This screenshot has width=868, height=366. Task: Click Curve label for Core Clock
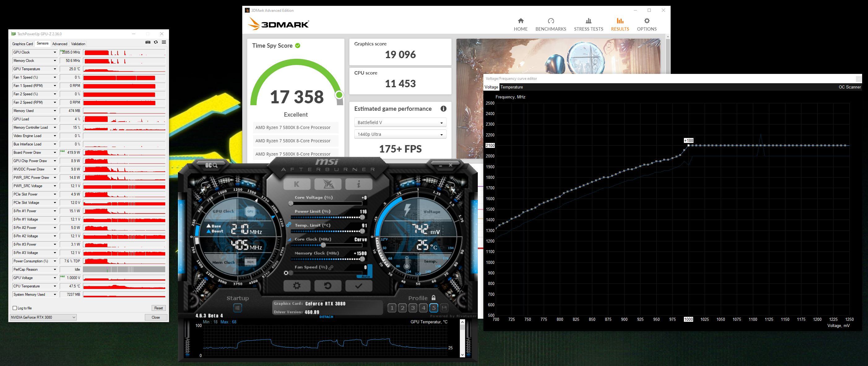[x=361, y=239]
